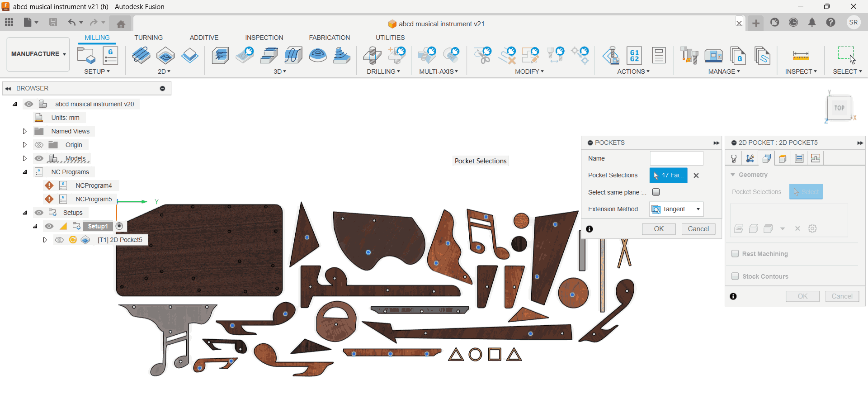The height and width of the screenshot is (418, 868).
Task: Switch to the ADDITIVE tab
Action: pyautogui.click(x=204, y=38)
